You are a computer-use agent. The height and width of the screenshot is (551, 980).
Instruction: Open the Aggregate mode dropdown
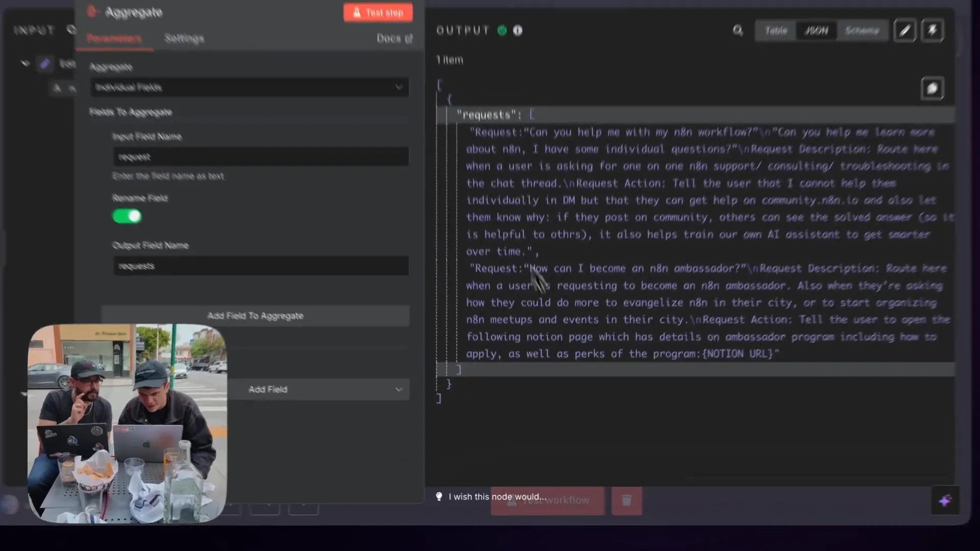pyautogui.click(x=250, y=87)
